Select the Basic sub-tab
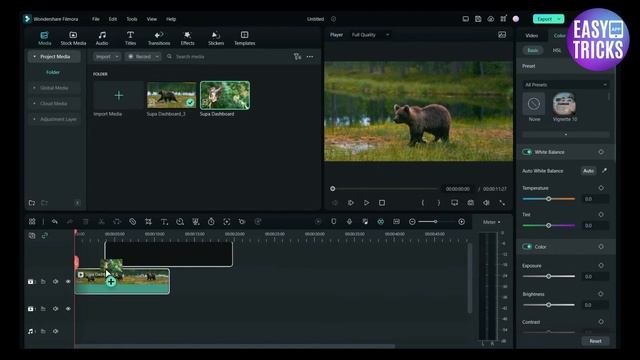Image resolution: width=640 pixels, height=360 pixels. [x=533, y=50]
